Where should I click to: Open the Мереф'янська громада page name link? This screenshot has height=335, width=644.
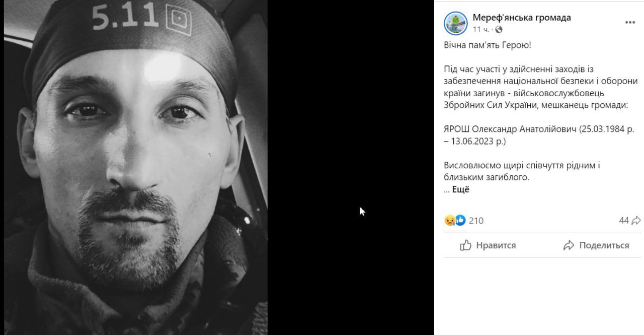point(522,18)
